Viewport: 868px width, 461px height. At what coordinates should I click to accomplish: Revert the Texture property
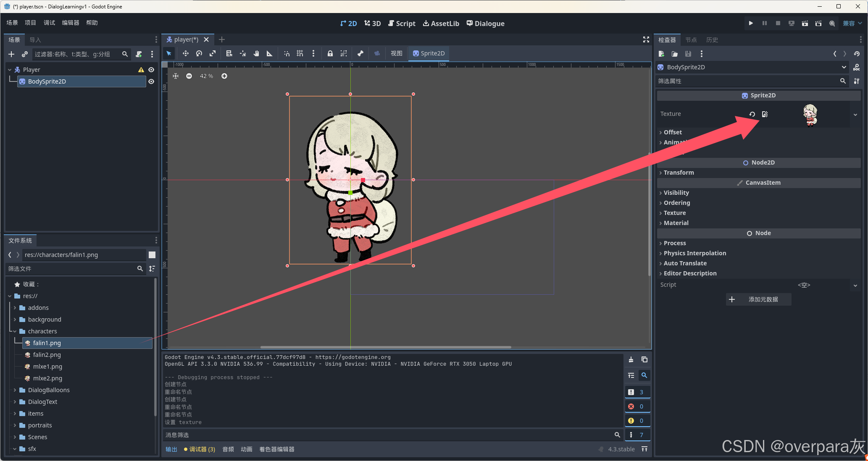[752, 114]
